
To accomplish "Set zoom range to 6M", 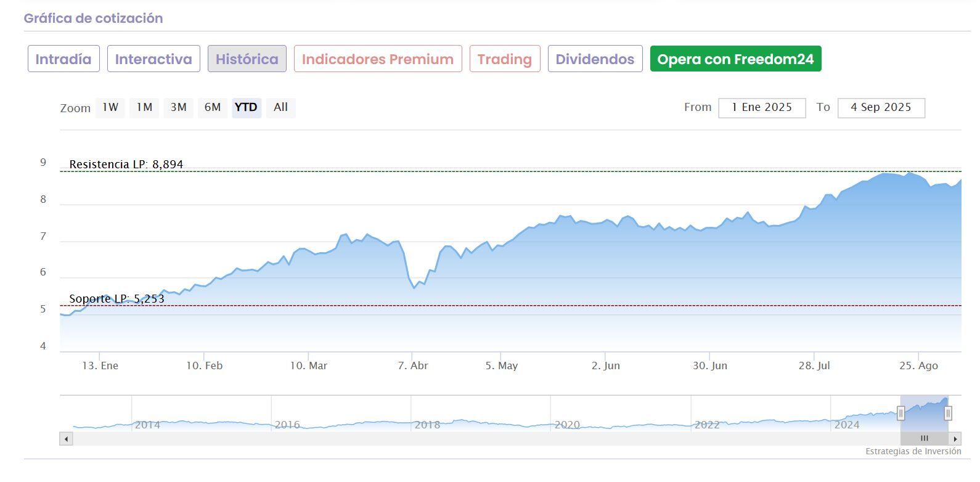I will [213, 107].
